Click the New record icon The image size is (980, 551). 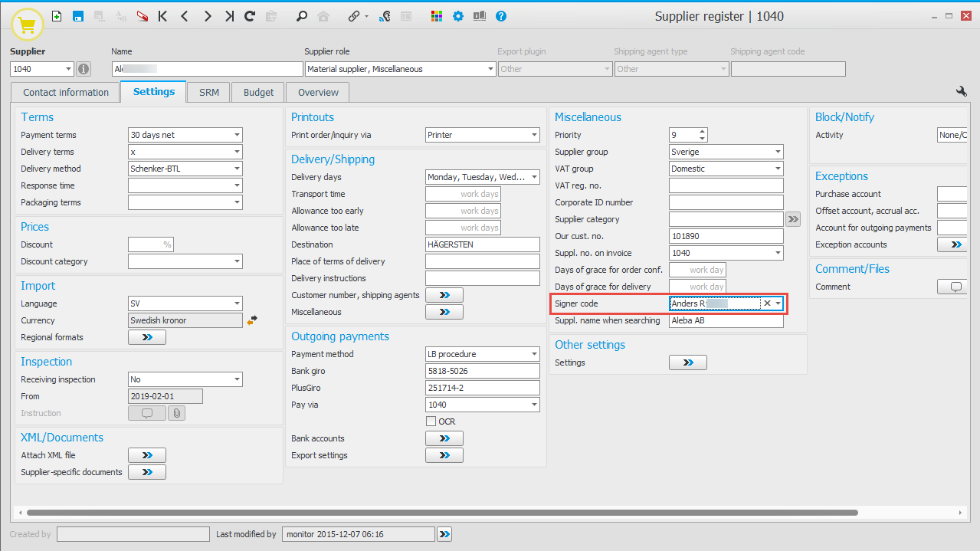click(x=57, y=16)
